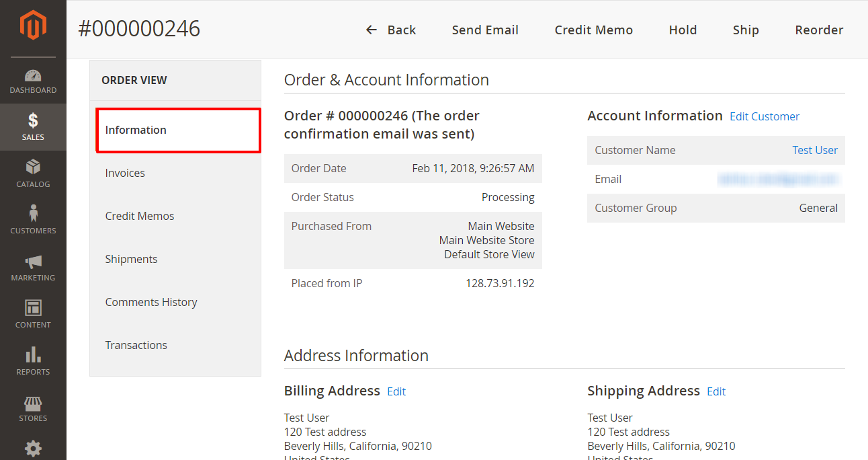
Task: Click the Back arrow button
Action: point(390,30)
